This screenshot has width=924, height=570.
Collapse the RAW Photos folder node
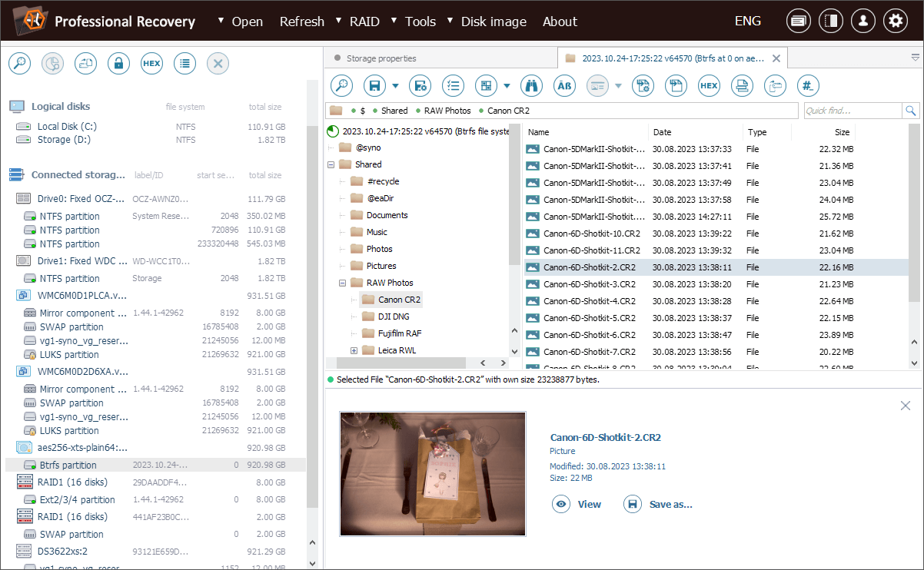click(x=343, y=283)
